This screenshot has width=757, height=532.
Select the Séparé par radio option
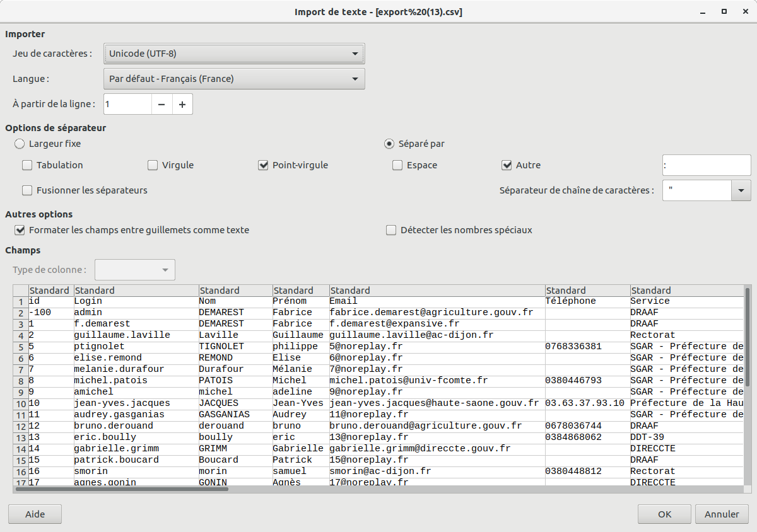[x=389, y=144]
